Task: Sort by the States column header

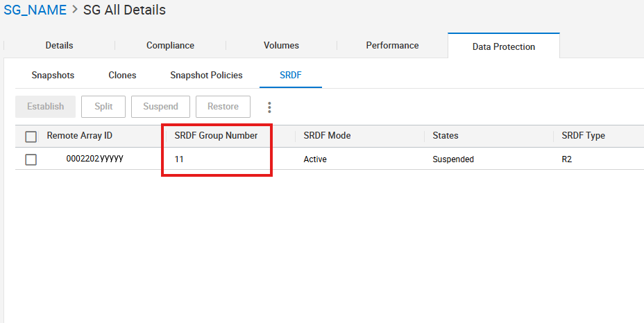Action: [445, 136]
